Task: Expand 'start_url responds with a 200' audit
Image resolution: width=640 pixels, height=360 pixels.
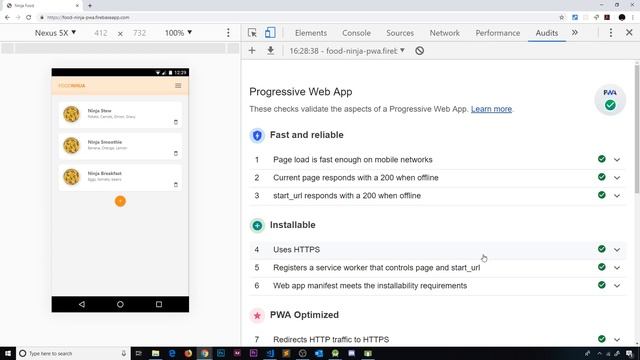Action: pos(617,196)
